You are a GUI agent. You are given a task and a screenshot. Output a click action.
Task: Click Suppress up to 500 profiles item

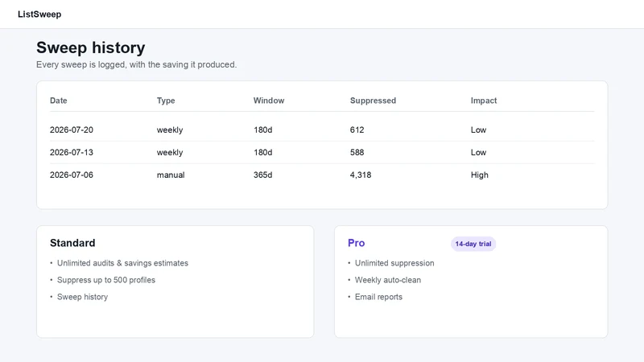pos(106,280)
